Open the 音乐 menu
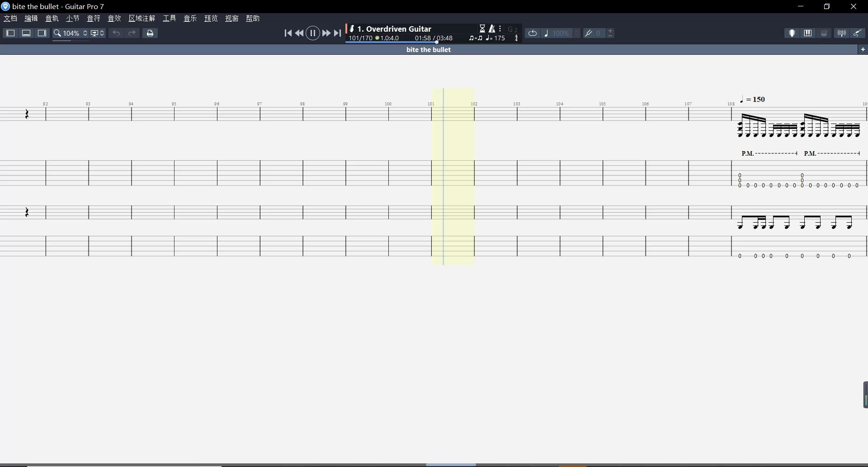The width and height of the screenshot is (868, 467). tap(190, 18)
